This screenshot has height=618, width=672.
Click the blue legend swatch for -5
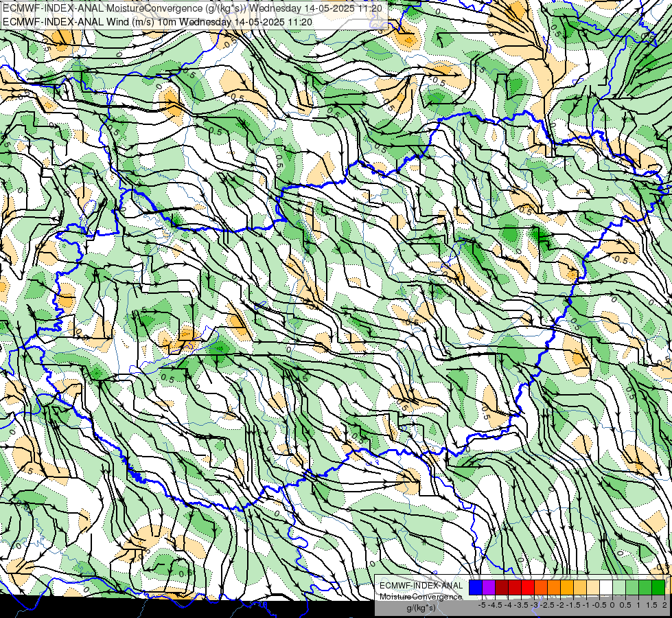click(x=476, y=588)
